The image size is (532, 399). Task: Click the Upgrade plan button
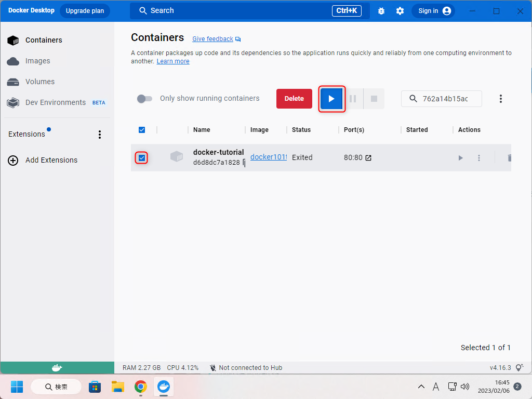85,11
